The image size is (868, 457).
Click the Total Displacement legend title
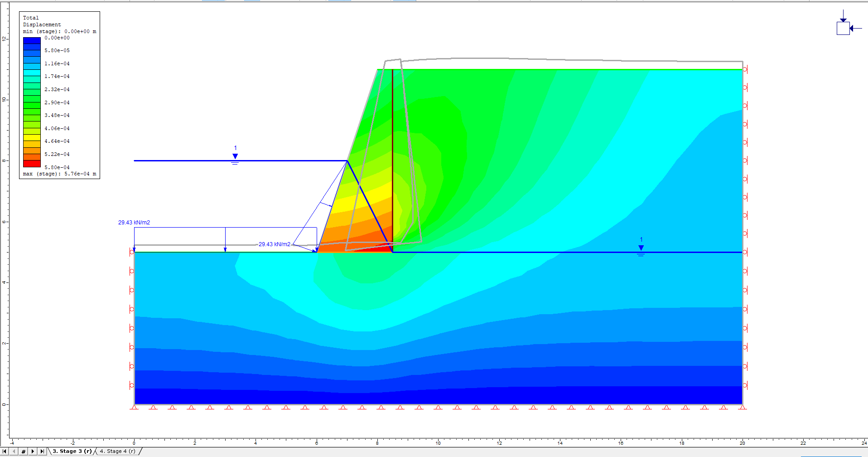pos(42,21)
